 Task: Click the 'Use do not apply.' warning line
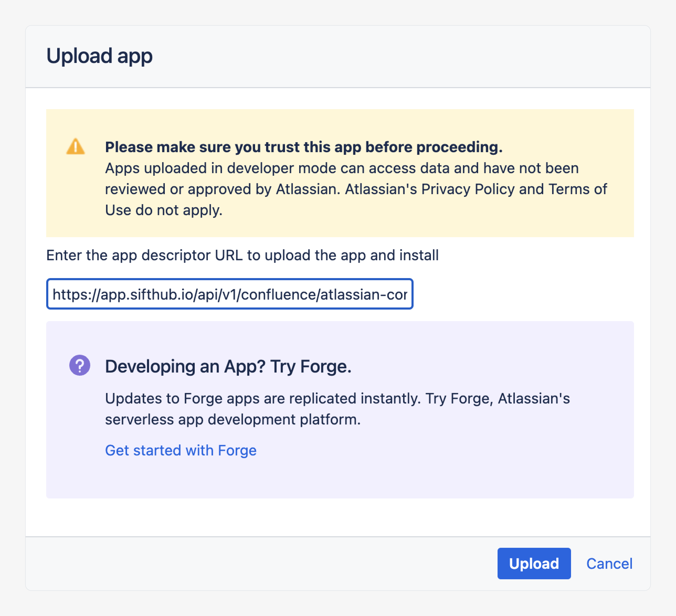coord(164,210)
